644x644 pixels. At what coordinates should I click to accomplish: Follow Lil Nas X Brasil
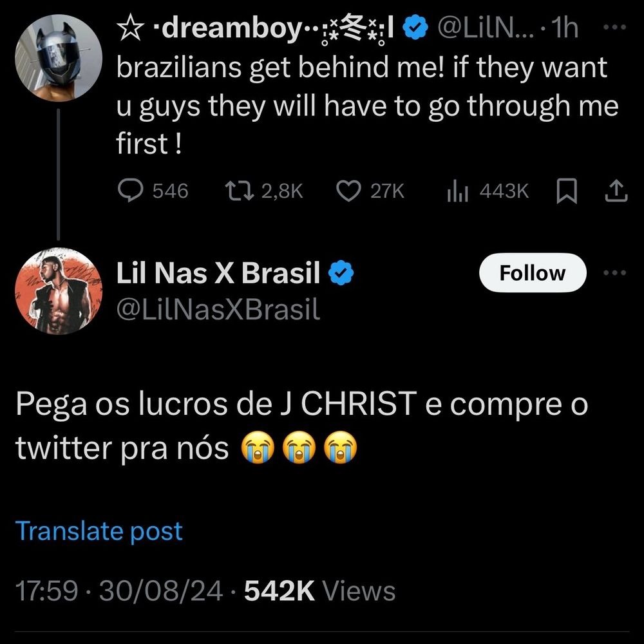click(533, 272)
